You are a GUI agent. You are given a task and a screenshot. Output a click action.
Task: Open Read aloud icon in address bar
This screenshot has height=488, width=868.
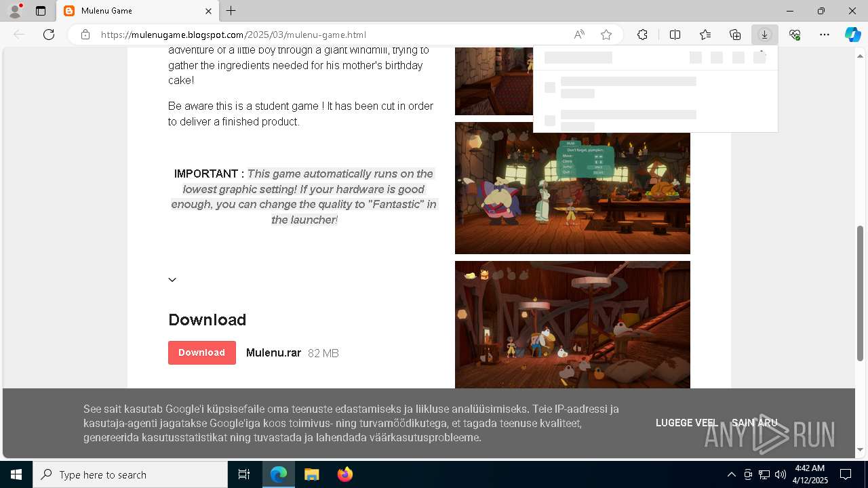(579, 35)
